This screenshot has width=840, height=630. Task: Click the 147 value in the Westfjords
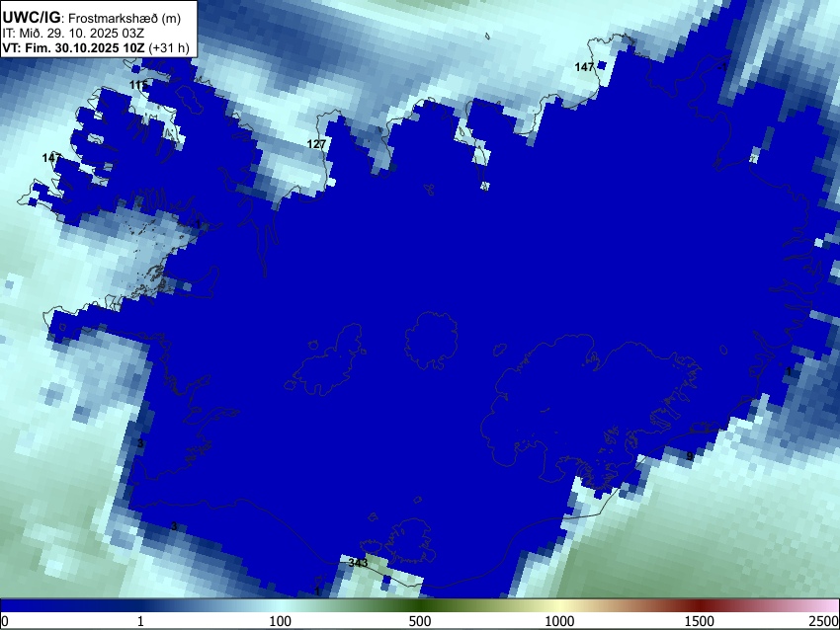click(51, 157)
